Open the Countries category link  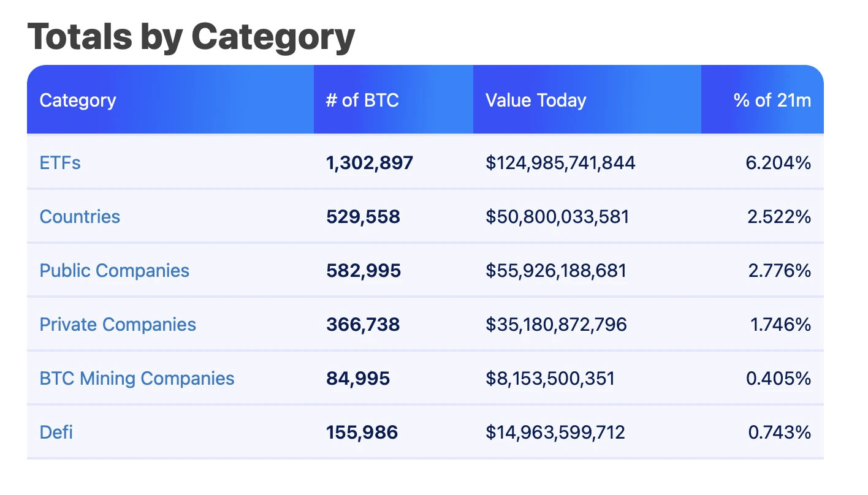80,217
